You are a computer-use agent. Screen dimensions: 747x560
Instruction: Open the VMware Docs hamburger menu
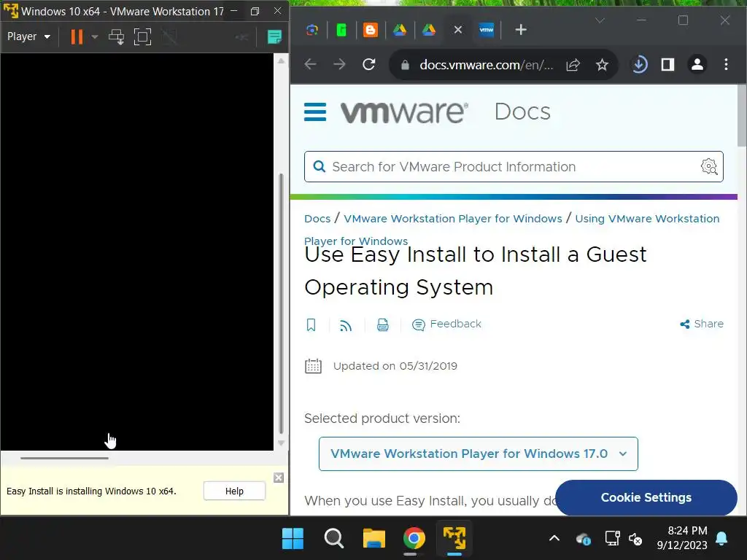pos(315,112)
